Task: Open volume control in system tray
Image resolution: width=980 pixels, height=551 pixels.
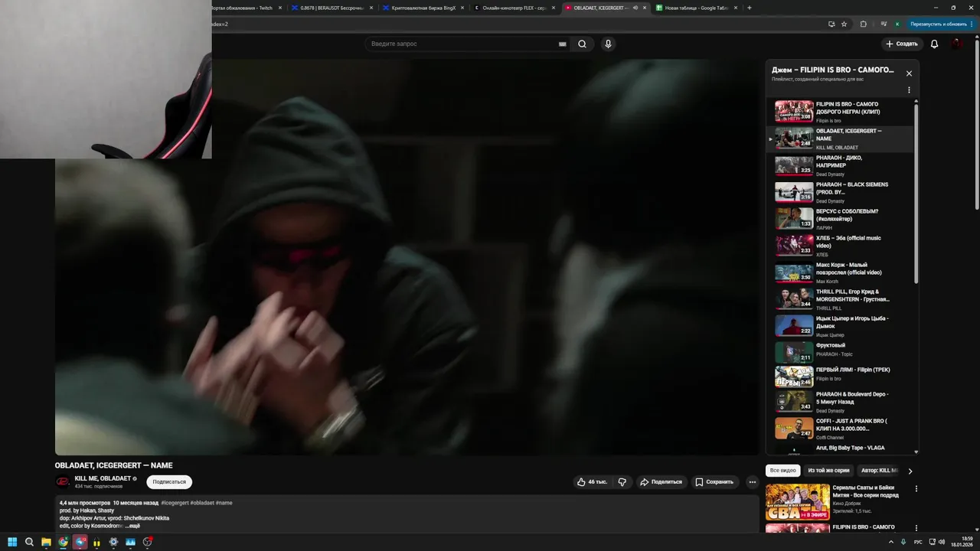Action: pos(941,542)
